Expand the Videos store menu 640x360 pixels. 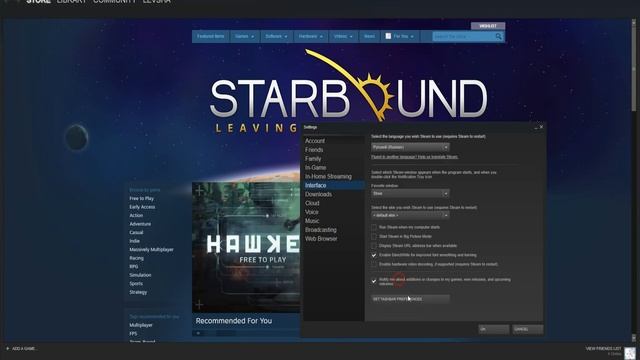pos(343,36)
